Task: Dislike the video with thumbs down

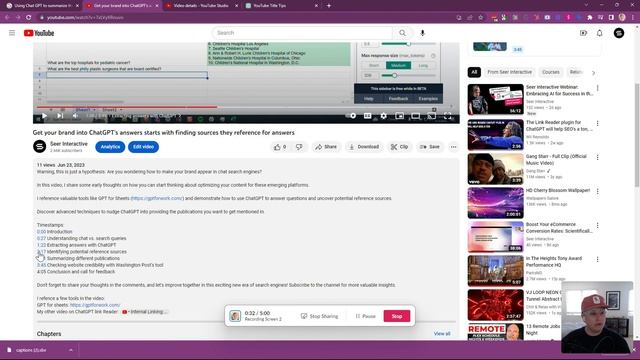Action: pyautogui.click(x=299, y=147)
